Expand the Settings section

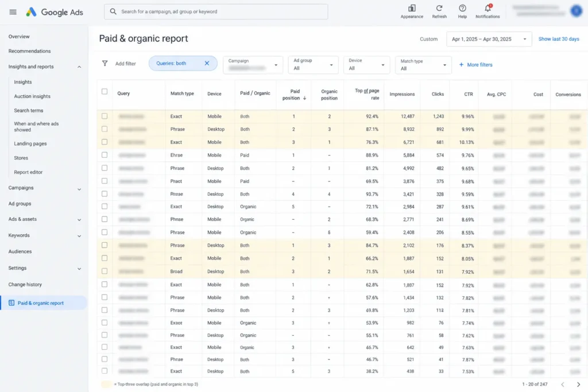pyautogui.click(x=79, y=269)
